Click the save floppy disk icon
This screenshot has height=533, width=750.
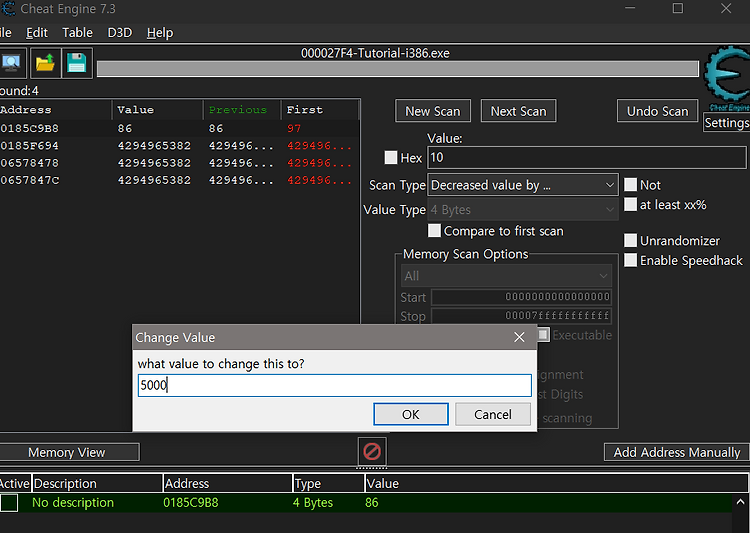(x=77, y=63)
